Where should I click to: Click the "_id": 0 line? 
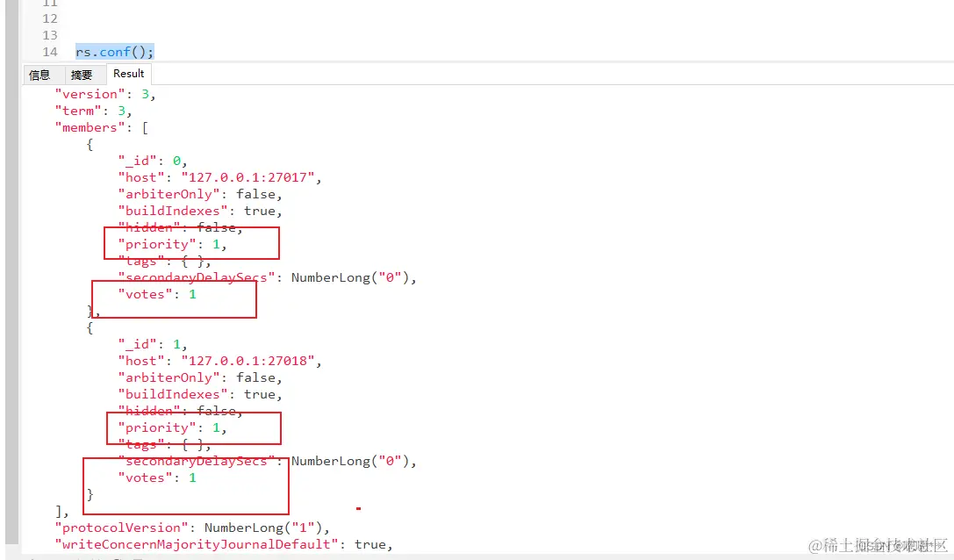[153, 161]
